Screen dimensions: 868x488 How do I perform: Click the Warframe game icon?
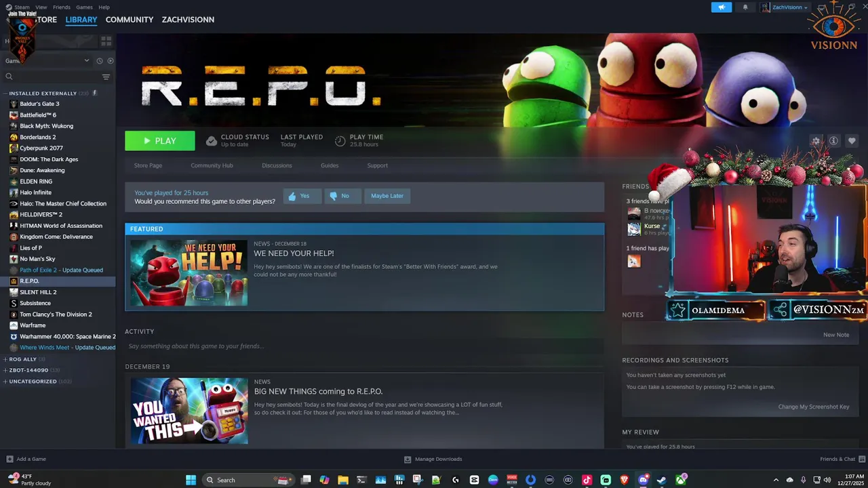tap(14, 325)
